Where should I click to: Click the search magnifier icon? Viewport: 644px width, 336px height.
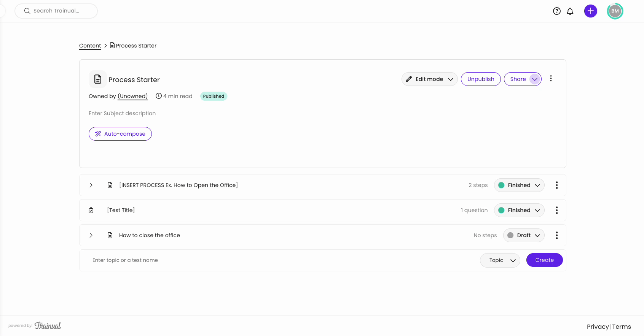pyautogui.click(x=27, y=11)
